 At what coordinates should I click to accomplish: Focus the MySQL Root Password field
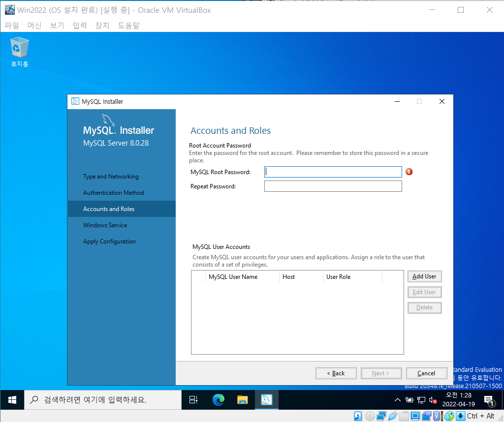[x=333, y=172]
